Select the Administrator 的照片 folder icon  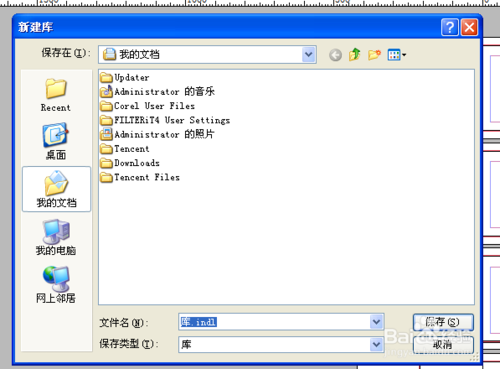107,134
